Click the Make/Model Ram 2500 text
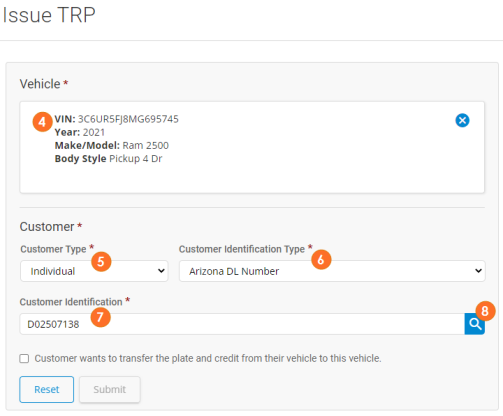Viewport: 503px width, 416px height. pos(112,145)
